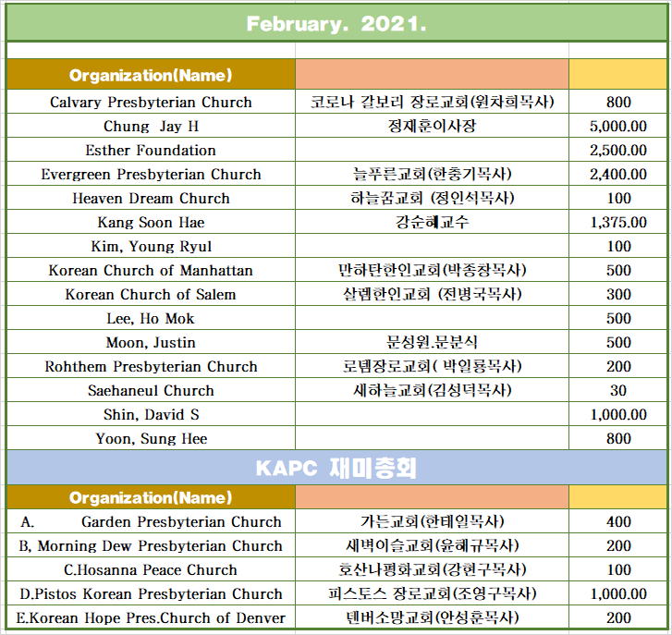Click the Korean name cell for Korean Hope Pres.Church of Denver
The width and height of the screenshot is (672, 635).
[432, 617]
